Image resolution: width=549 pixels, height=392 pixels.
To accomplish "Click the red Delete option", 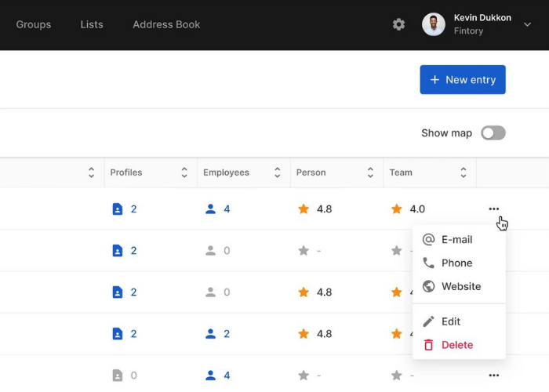I will [456, 345].
